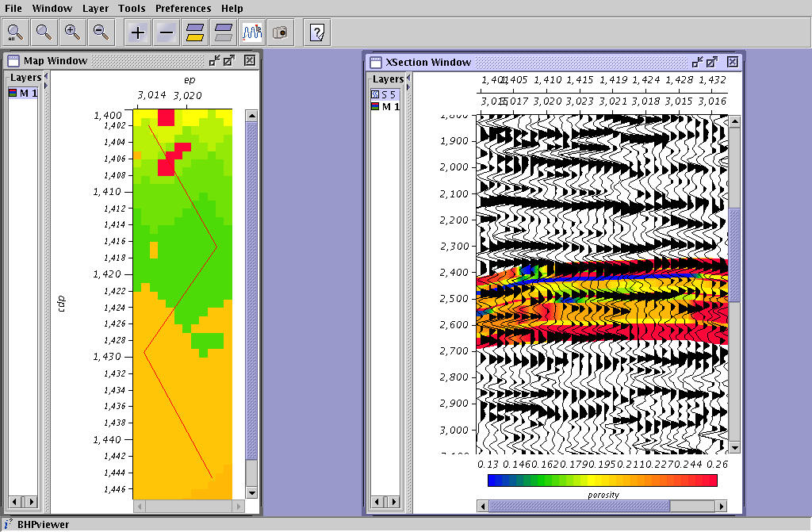
Task: Click the minus toolbar button
Action: (167, 33)
